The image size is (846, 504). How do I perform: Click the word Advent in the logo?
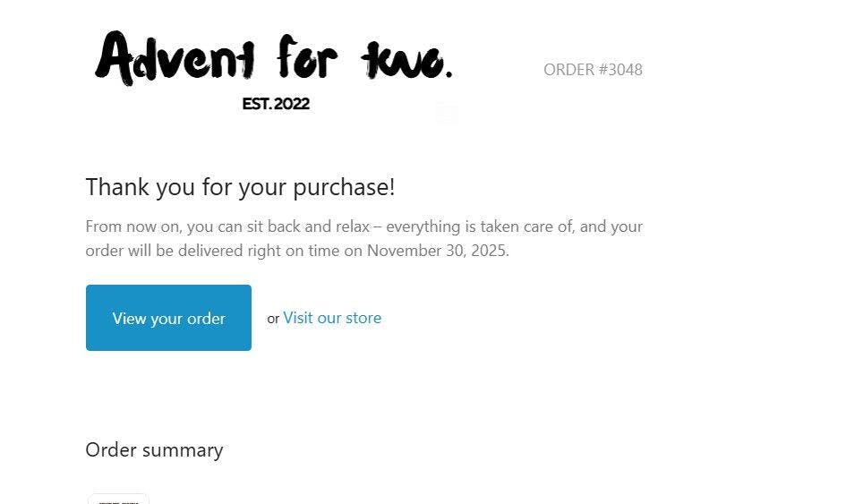click(x=175, y=59)
